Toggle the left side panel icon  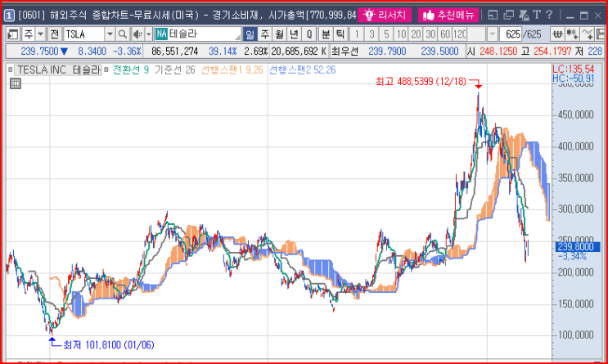12,34
